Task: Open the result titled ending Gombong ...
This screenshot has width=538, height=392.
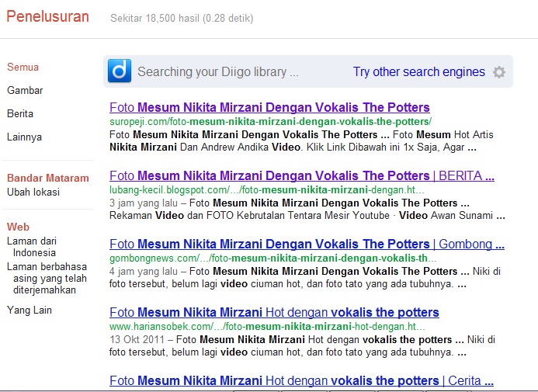Action: tap(307, 244)
